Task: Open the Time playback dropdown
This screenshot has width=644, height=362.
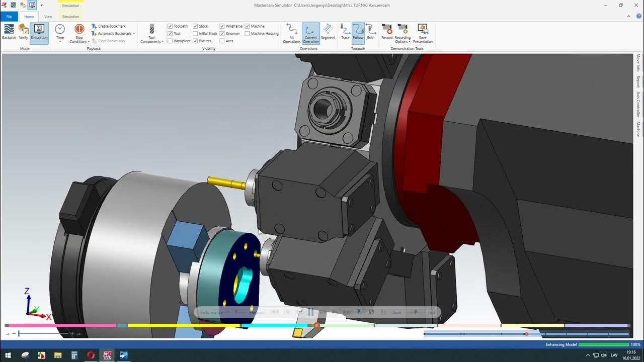Action: pos(60,33)
